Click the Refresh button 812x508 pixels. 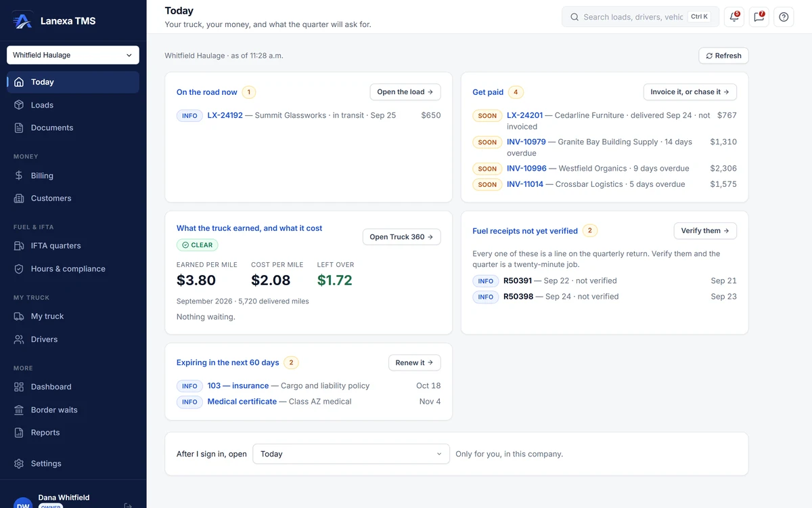point(723,56)
